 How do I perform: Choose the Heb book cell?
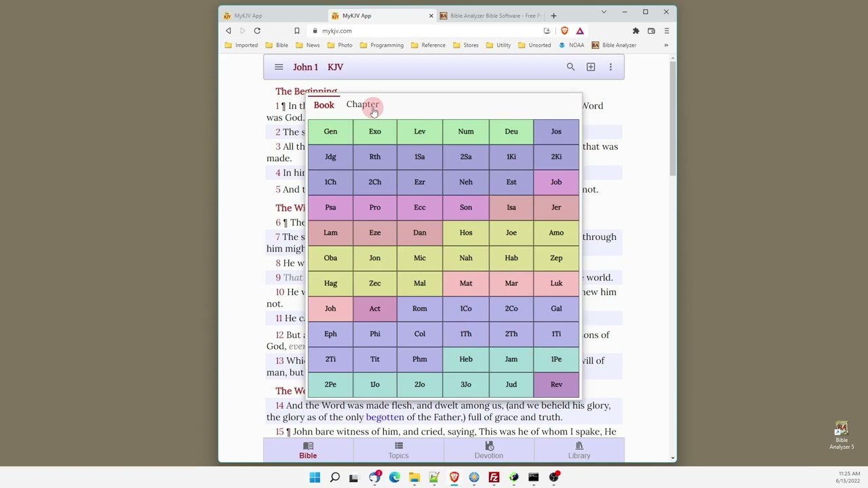[466, 359]
